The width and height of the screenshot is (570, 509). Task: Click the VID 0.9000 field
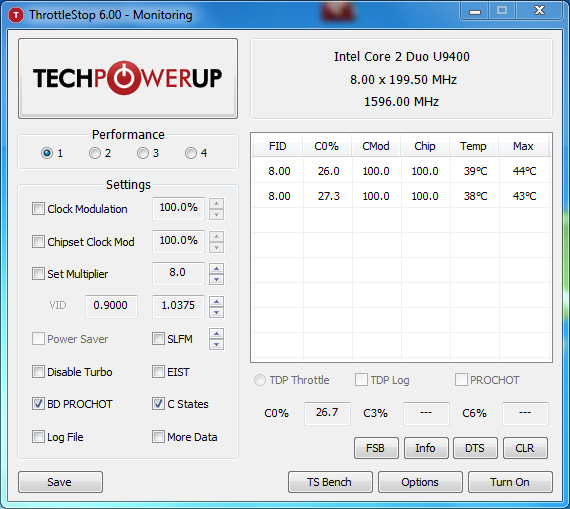pos(111,306)
